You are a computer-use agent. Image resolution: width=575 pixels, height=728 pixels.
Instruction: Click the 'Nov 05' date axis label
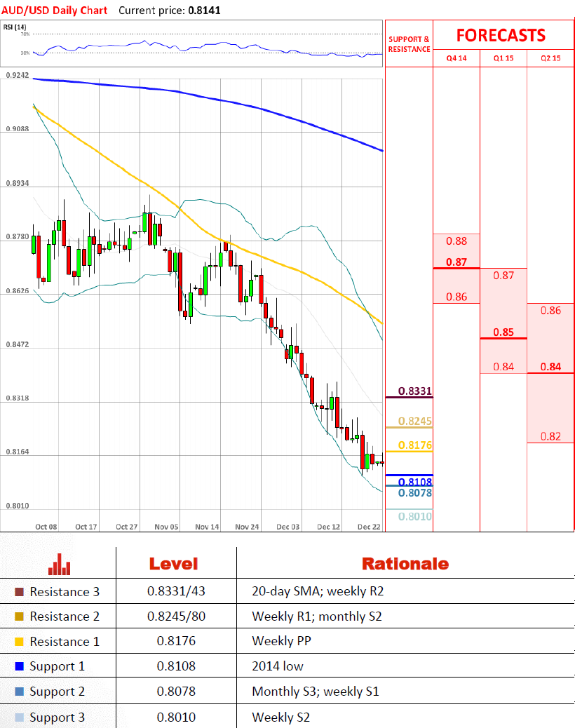(166, 527)
